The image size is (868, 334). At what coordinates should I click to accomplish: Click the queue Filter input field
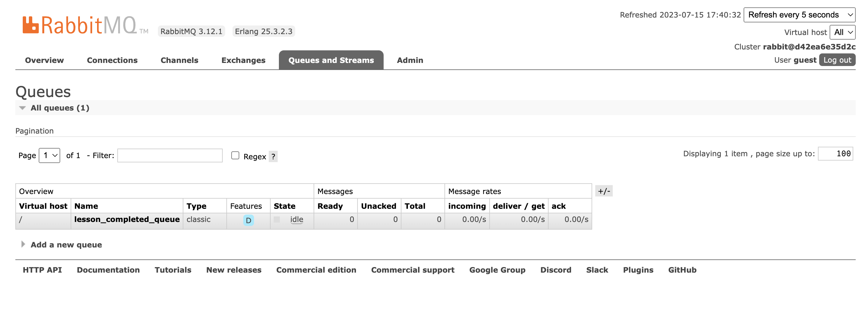170,156
